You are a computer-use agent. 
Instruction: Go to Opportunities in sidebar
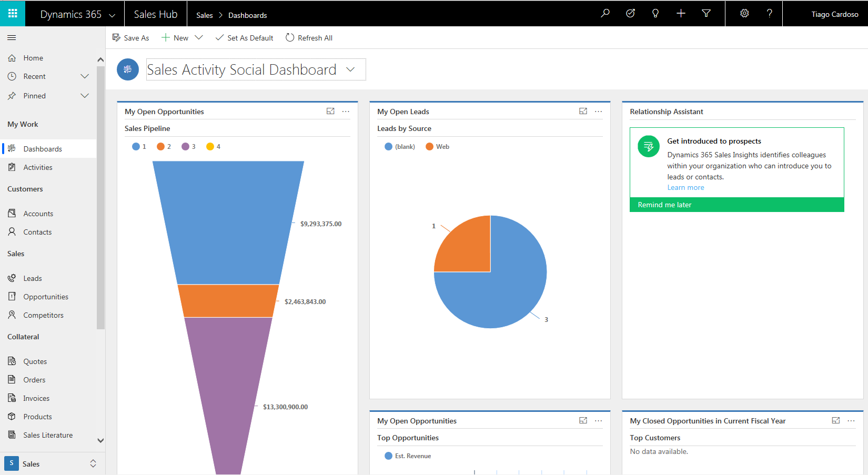46,297
